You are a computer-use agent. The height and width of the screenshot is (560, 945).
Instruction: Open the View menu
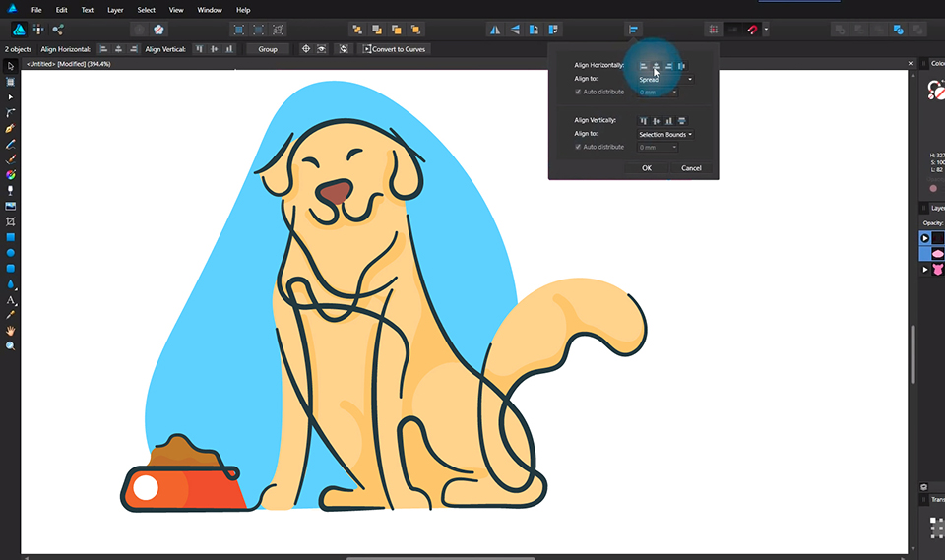(176, 10)
